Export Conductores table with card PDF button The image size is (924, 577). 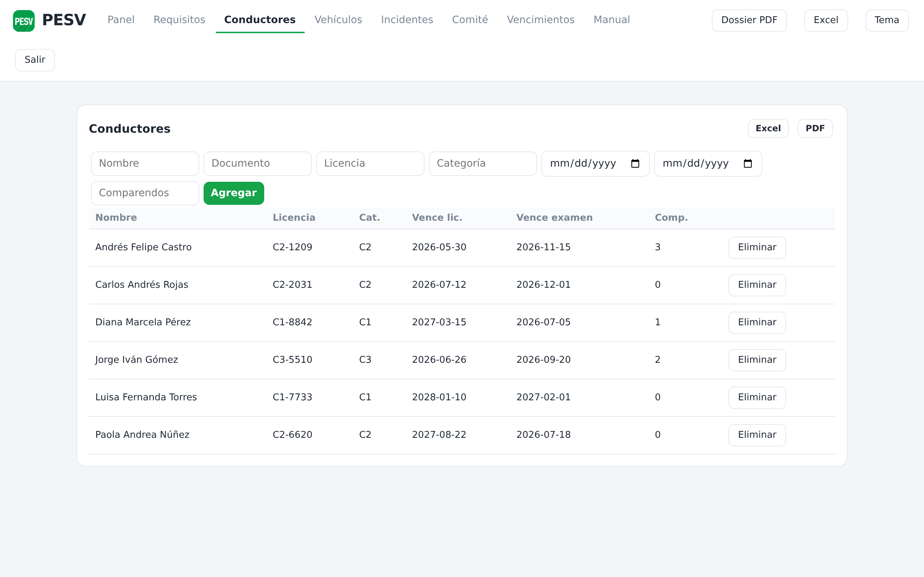815,128
